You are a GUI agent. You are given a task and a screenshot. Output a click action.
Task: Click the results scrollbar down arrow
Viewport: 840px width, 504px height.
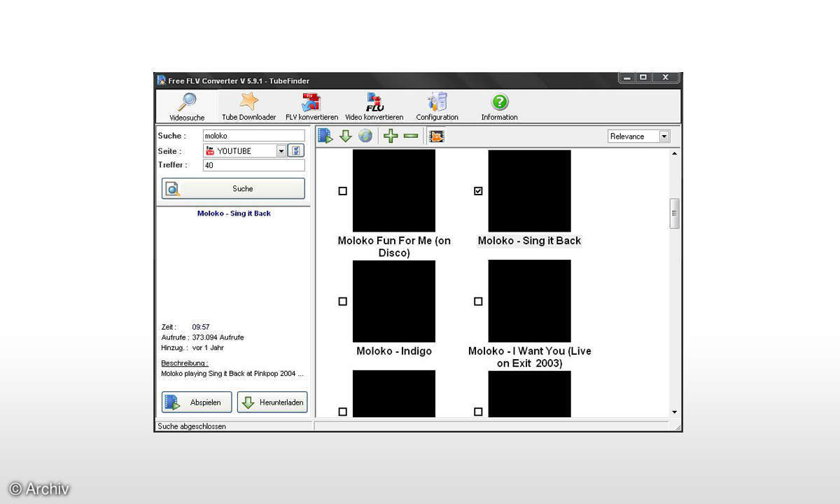[x=675, y=412]
